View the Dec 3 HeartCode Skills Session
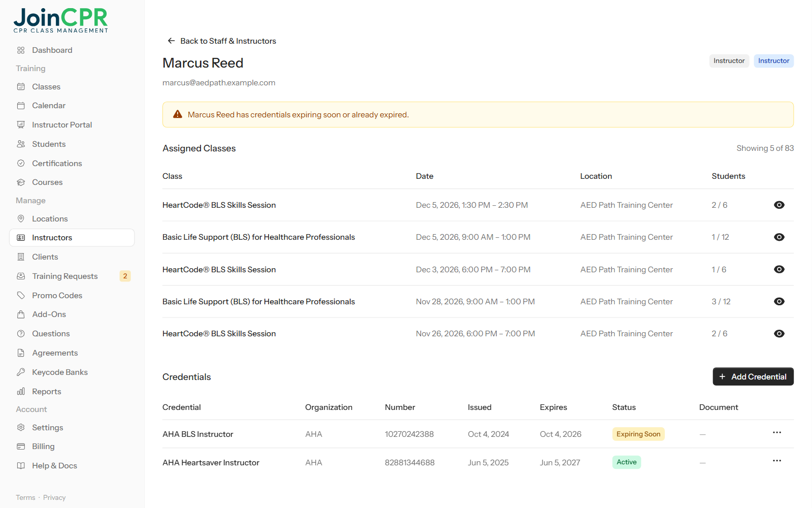812x508 pixels. (x=779, y=270)
